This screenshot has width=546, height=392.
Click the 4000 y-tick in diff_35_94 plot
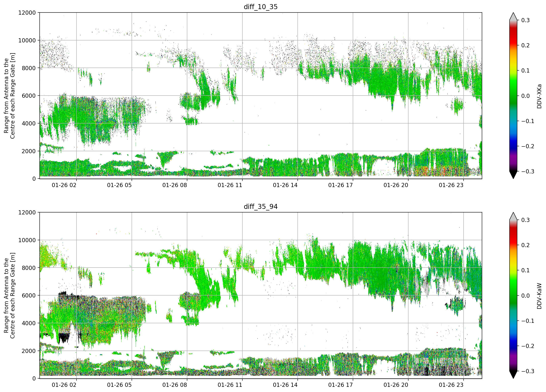pos(29,323)
